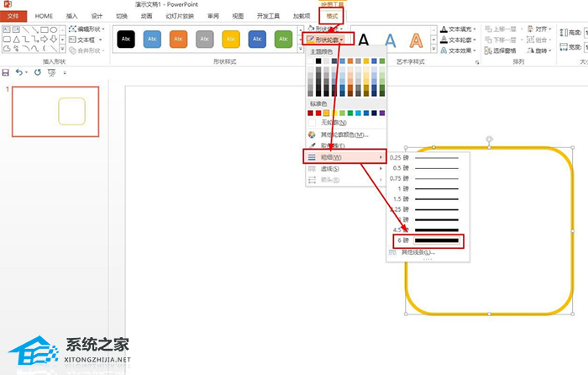Open the 文本填充 text fill dropdown
588x375 pixels.
(459, 29)
